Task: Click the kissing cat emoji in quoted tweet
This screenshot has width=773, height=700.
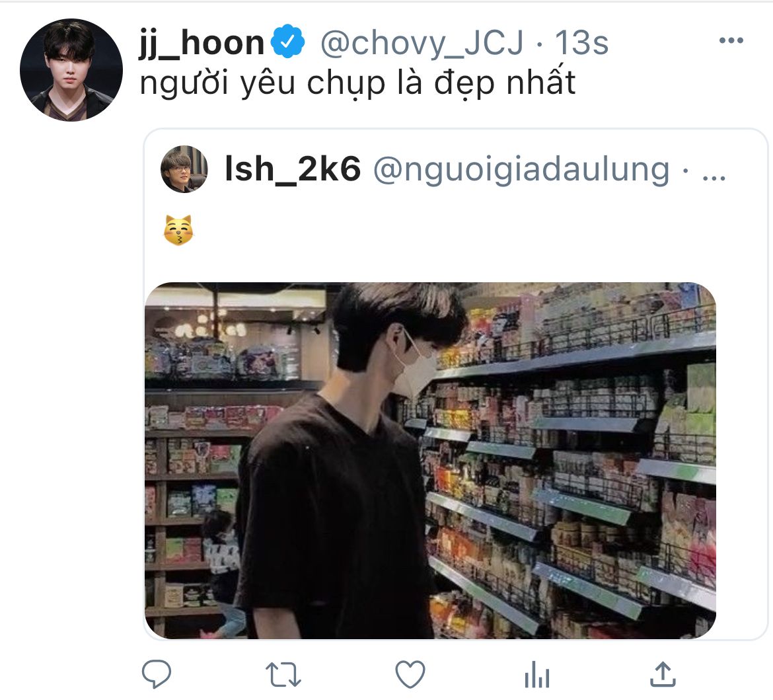Action: [x=178, y=230]
